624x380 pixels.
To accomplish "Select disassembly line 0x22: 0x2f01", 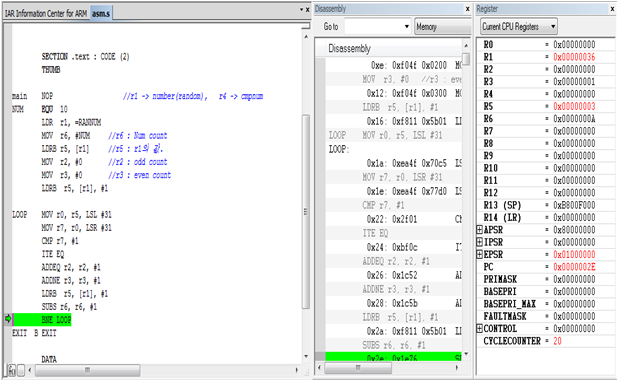I will 394,219.
